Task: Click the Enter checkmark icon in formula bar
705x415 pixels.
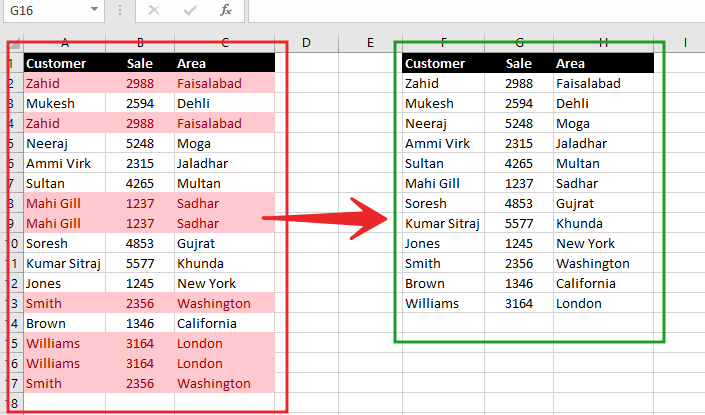Action: click(x=190, y=10)
